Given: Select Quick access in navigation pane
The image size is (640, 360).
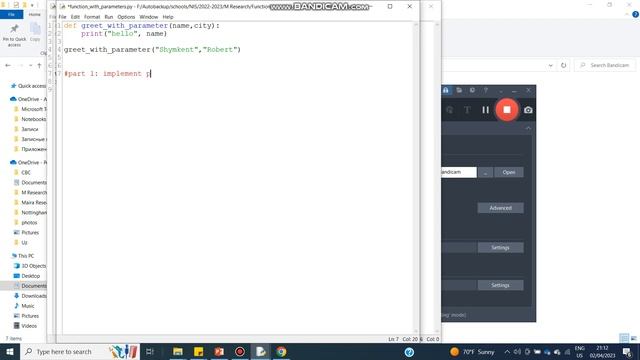Looking at the screenshot, I should click(28, 86).
